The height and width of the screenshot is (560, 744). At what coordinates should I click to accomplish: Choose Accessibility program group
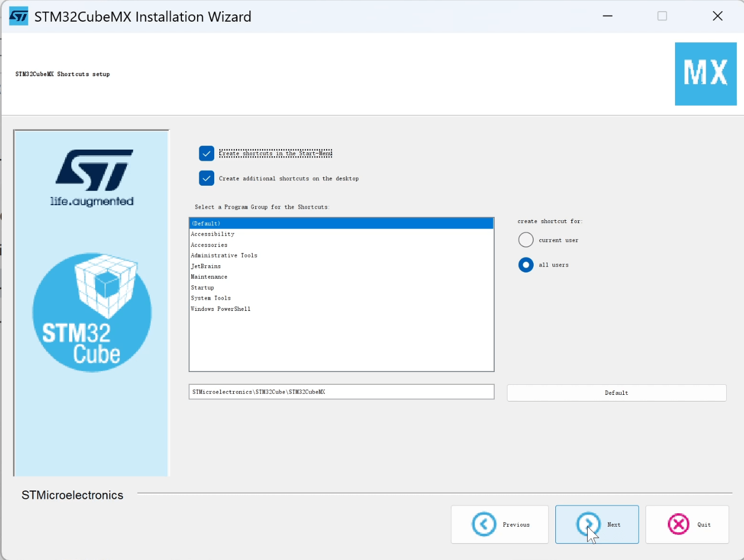(x=213, y=234)
